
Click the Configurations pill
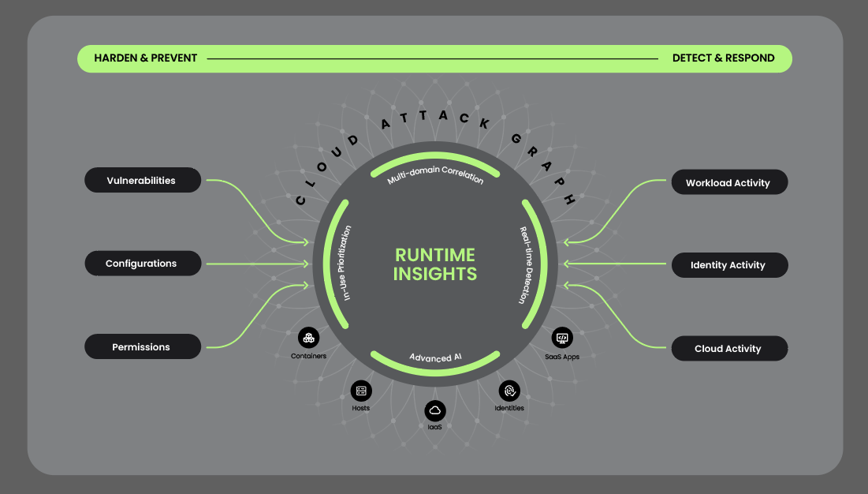point(142,264)
